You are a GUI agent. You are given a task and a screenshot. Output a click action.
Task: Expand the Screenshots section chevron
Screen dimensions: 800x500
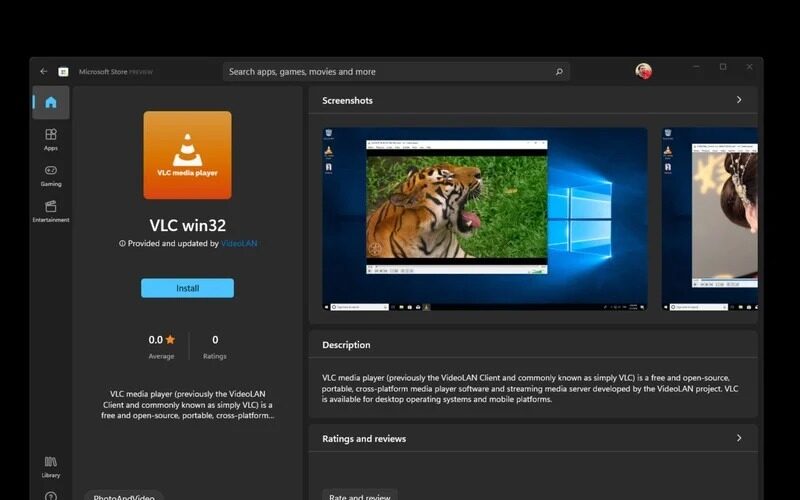(x=739, y=100)
